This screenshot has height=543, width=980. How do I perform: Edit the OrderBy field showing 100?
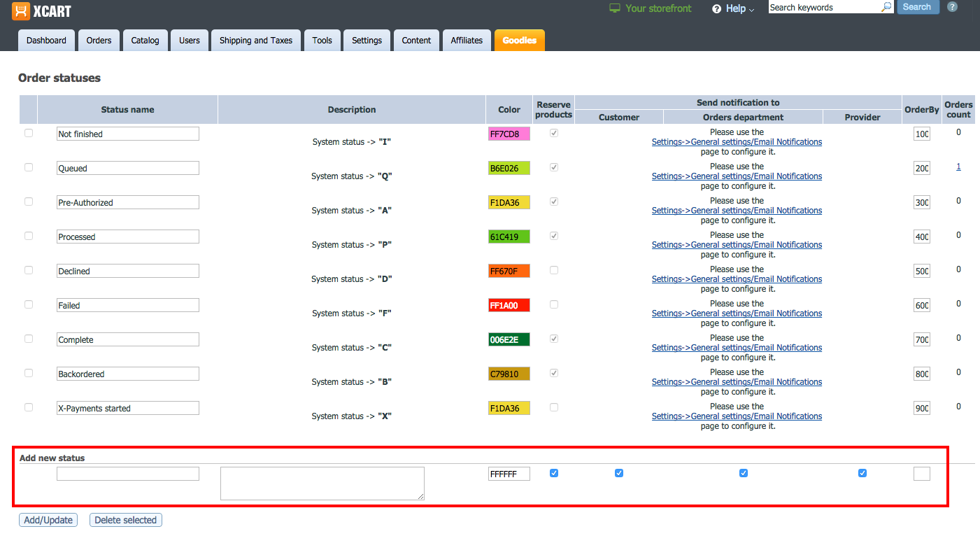[922, 134]
